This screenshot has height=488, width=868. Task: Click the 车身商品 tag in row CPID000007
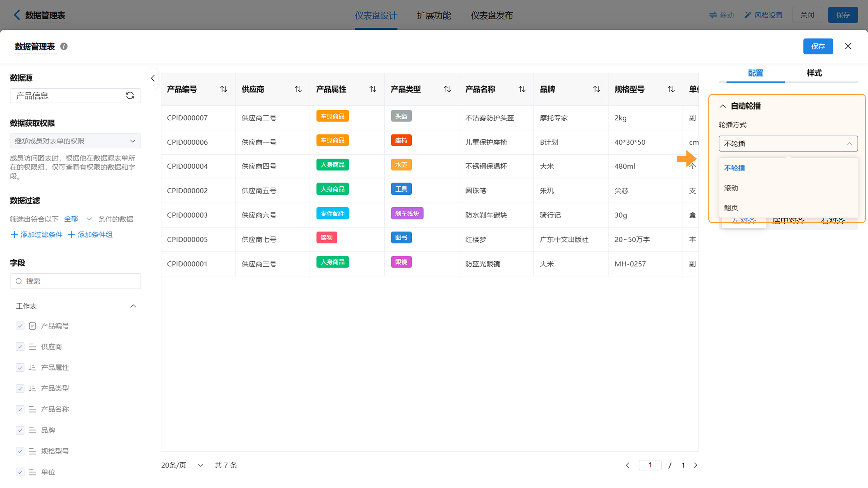coord(333,116)
